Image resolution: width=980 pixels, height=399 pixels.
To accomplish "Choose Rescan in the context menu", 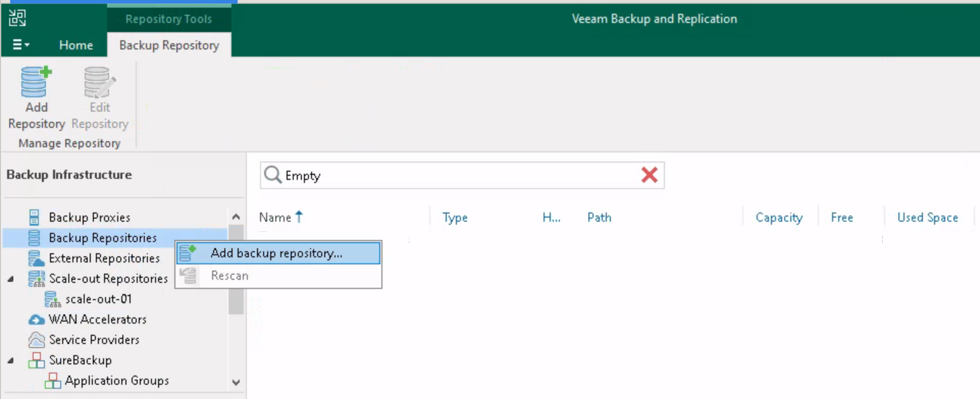I will 278,276.
